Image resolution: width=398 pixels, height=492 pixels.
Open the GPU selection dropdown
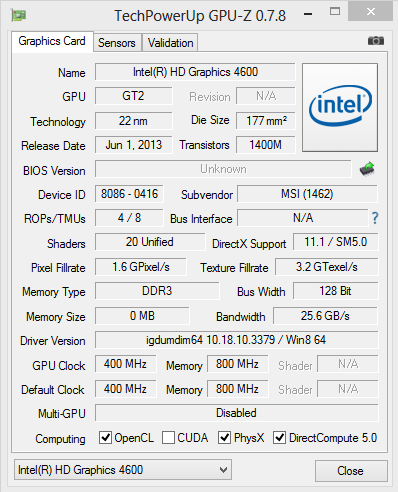(x=123, y=470)
